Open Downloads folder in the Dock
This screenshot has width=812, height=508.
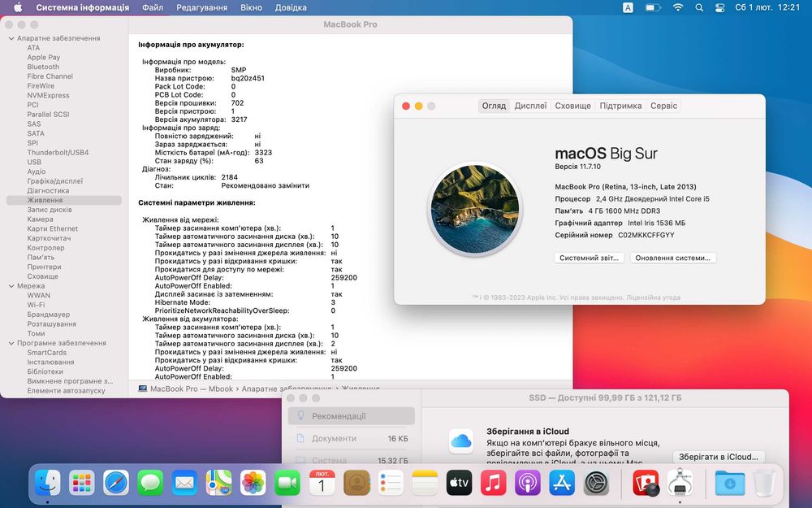tap(730, 483)
